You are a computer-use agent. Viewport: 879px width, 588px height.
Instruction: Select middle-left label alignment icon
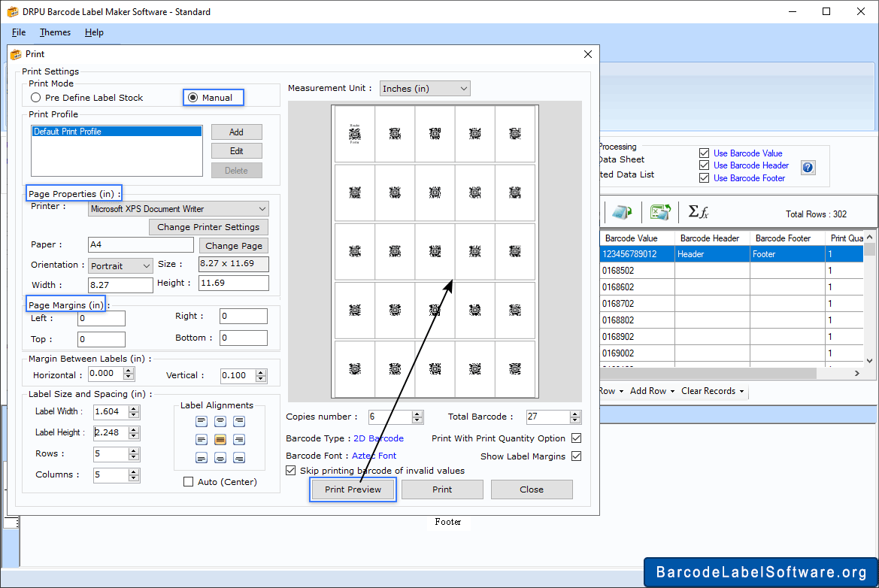click(x=202, y=439)
